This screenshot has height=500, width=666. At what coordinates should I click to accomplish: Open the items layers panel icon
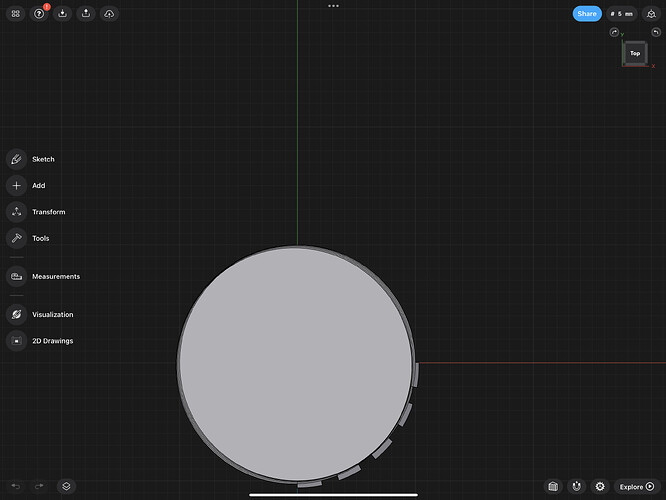[x=66, y=486]
